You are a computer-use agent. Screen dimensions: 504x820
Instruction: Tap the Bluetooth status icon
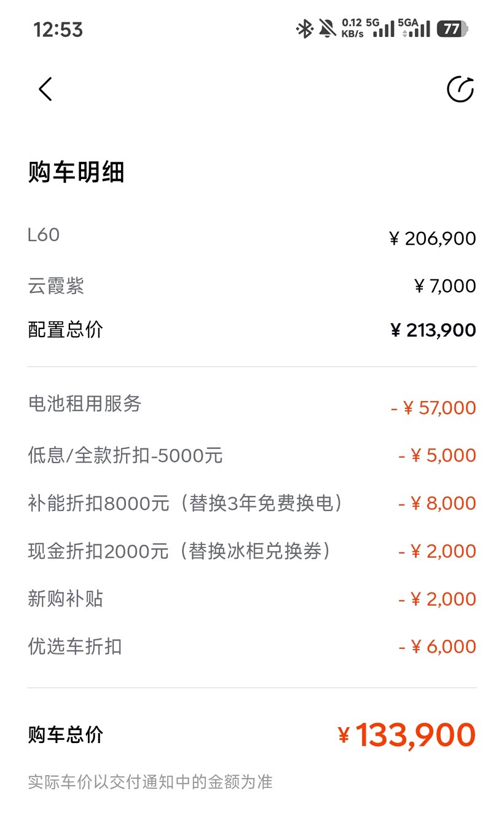(304, 28)
